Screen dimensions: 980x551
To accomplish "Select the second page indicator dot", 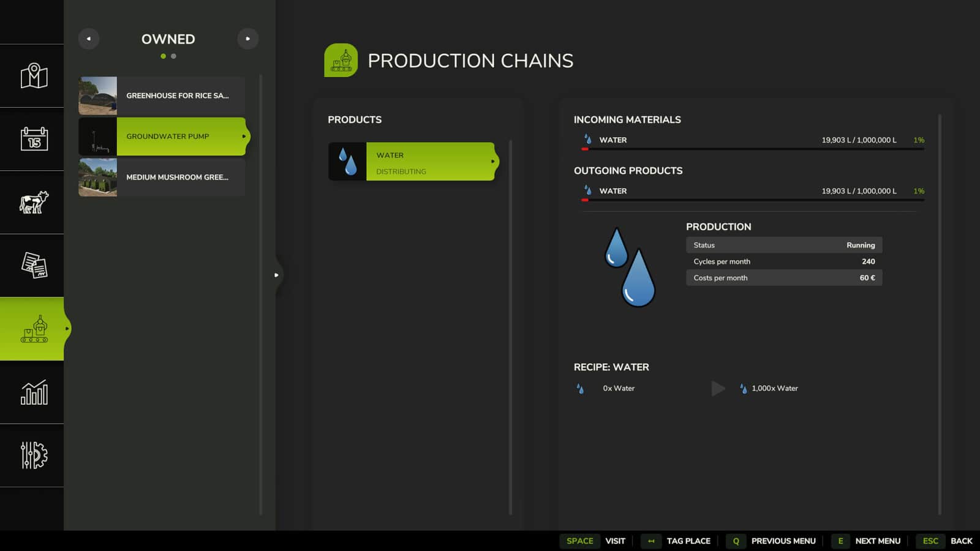I will pos(173,56).
